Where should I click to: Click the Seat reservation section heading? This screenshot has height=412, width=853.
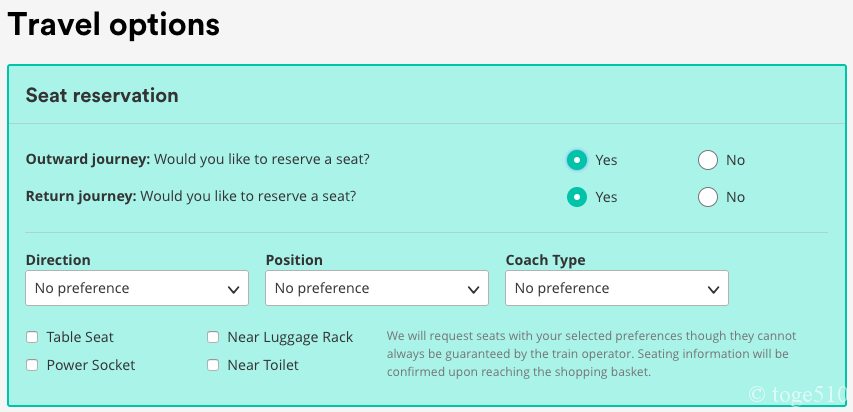(102, 96)
